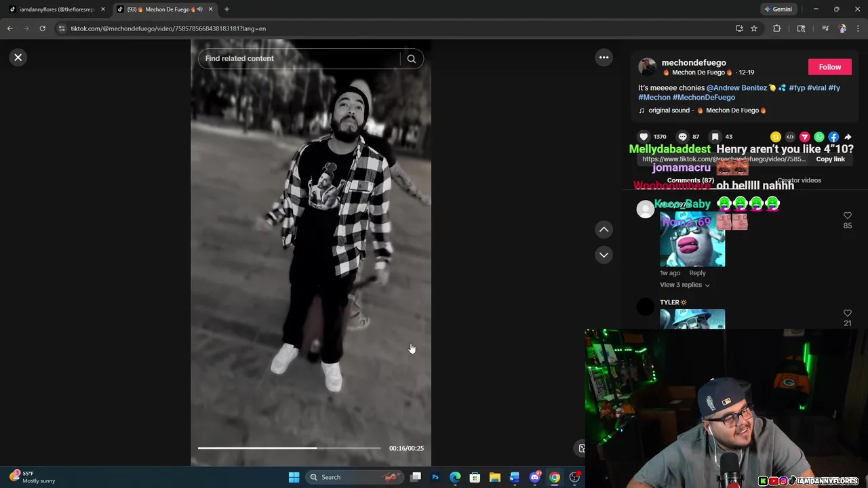Open a new browser tab
Image resolution: width=868 pixels, height=488 pixels.
point(226,9)
